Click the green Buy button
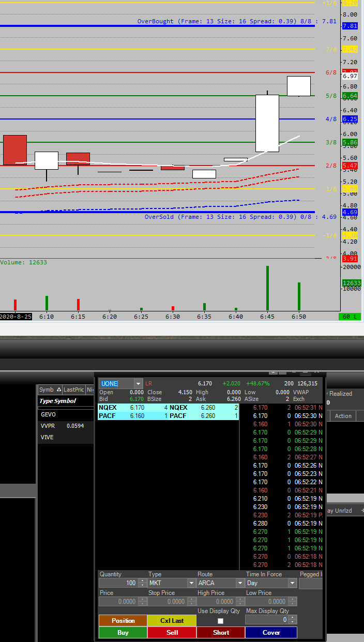The height and width of the screenshot is (642, 364). [123, 632]
